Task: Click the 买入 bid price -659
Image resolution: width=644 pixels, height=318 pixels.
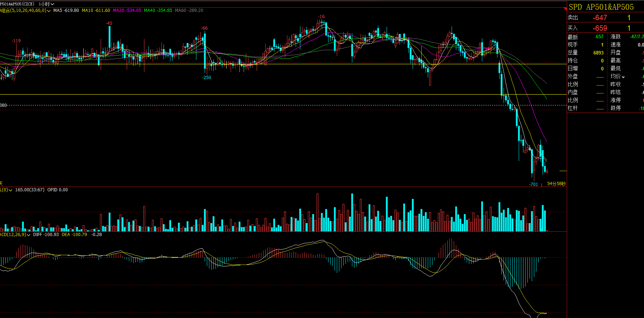Action: tap(600, 28)
